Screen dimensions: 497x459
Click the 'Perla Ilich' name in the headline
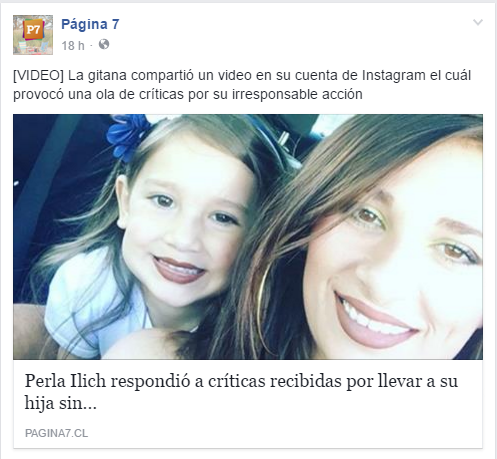tap(65, 381)
